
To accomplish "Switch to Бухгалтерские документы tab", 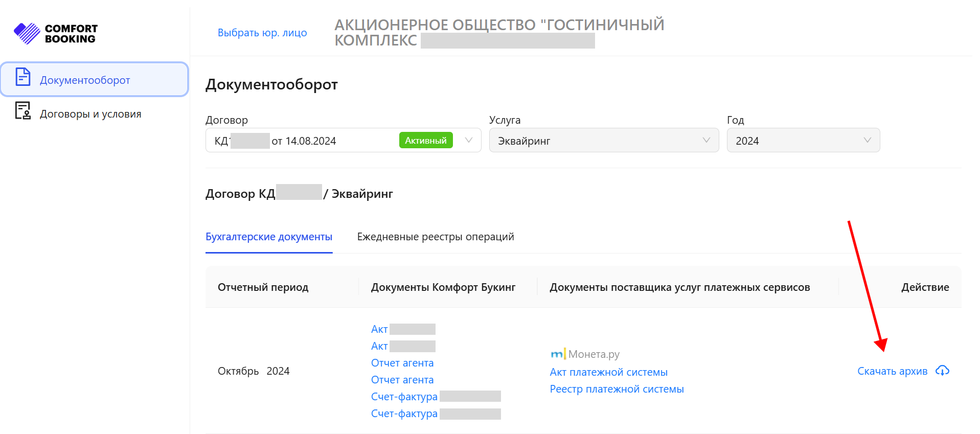I will tap(269, 237).
